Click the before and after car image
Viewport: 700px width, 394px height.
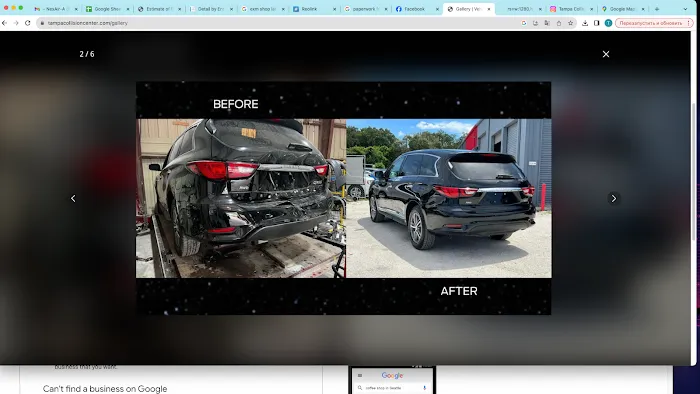pos(343,198)
